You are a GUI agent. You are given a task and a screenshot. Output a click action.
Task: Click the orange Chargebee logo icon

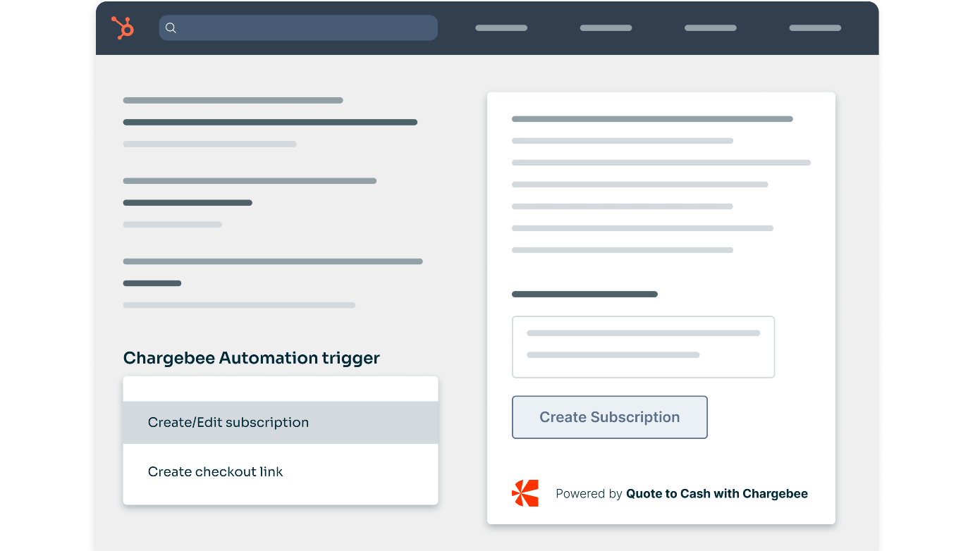(525, 493)
